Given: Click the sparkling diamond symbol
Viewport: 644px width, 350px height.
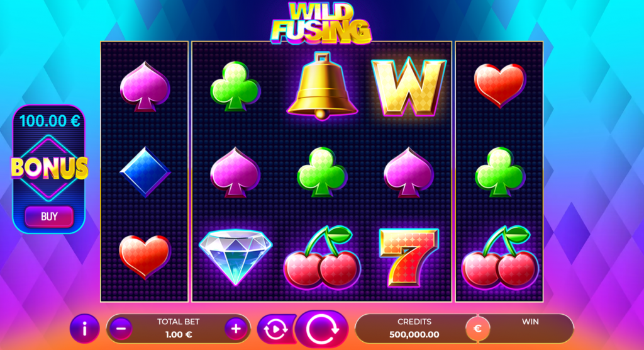Looking at the screenshot, I should [235, 257].
